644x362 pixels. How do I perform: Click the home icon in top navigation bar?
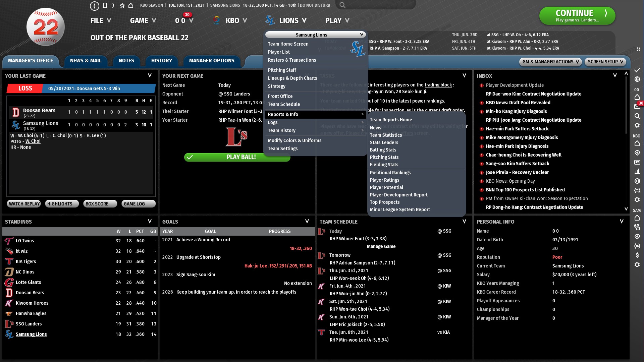(131, 5)
